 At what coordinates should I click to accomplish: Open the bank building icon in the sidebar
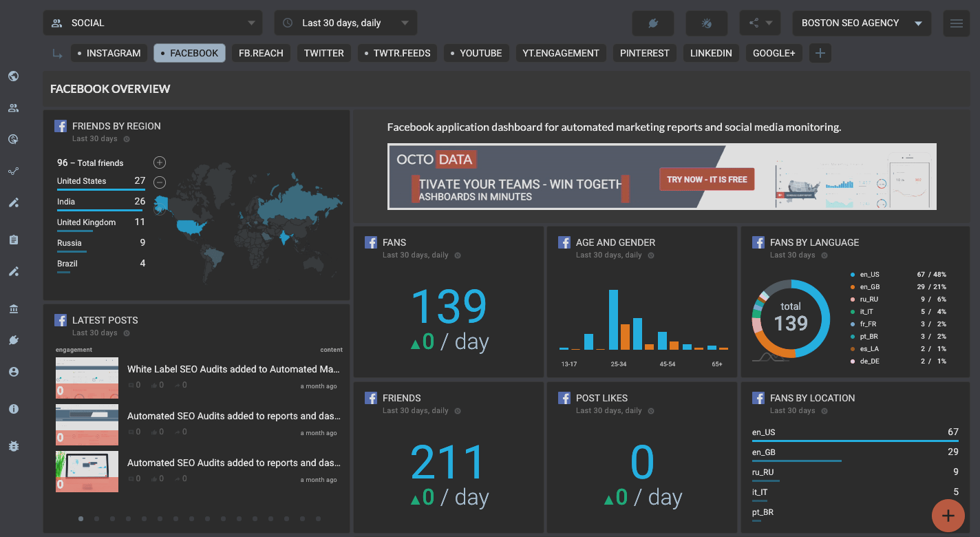click(x=13, y=309)
